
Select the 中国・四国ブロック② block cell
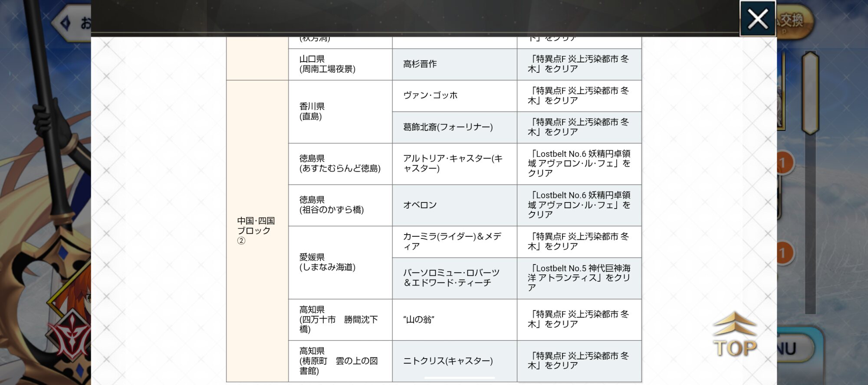[x=257, y=231]
